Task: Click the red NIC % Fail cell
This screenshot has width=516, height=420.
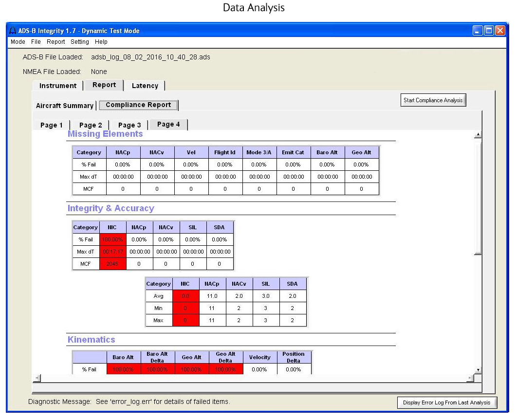Action: pyautogui.click(x=113, y=239)
